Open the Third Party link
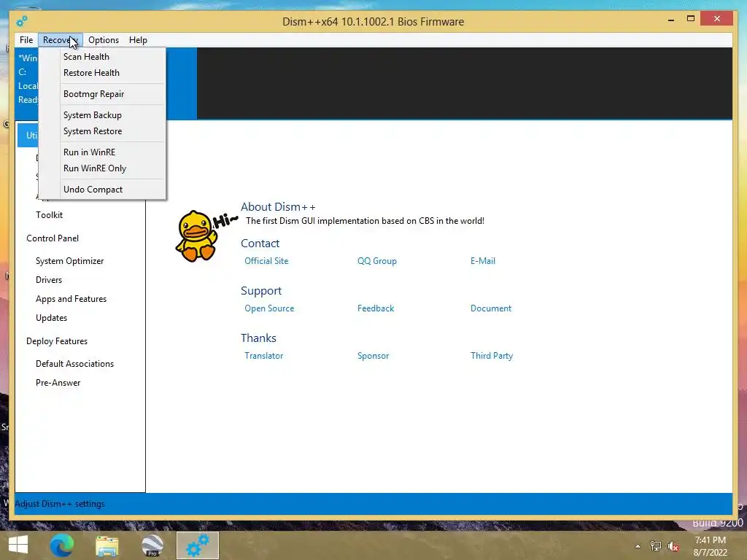This screenshot has height=560, width=747. pos(492,356)
